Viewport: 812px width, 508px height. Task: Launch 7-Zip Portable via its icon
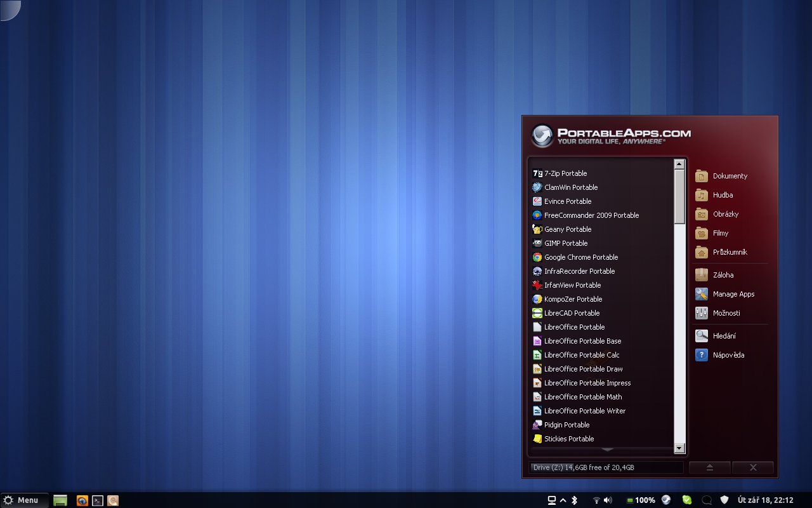537,173
